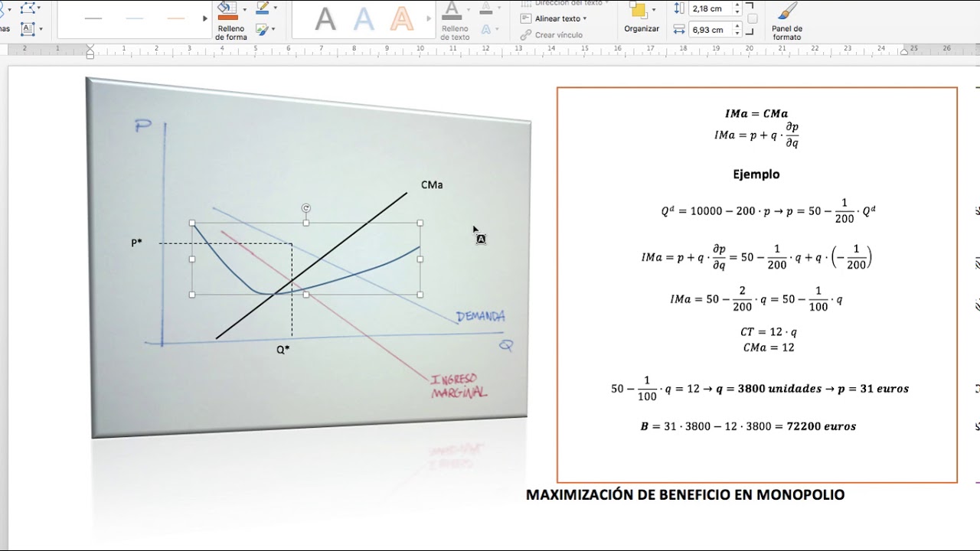The height and width of the screenshot is (551, 980).
Task: Click the 'Panel de formato' label
Action: (787, 33)
